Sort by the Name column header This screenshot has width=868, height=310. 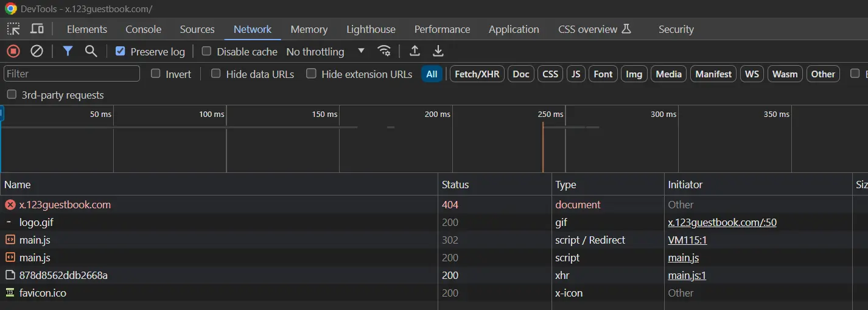(219, 185)
